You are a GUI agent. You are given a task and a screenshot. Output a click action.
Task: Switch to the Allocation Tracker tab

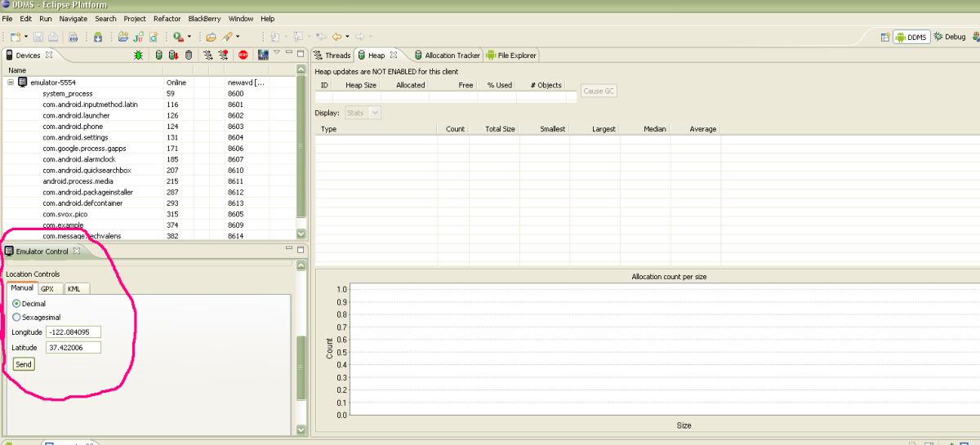click(x=447, y=56)
